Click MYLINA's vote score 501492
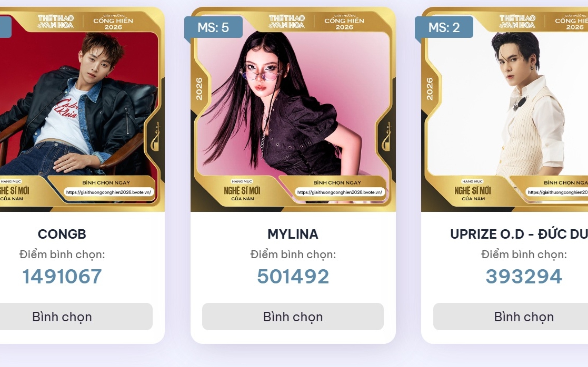588x367 pixels. (x=293, y=277)
